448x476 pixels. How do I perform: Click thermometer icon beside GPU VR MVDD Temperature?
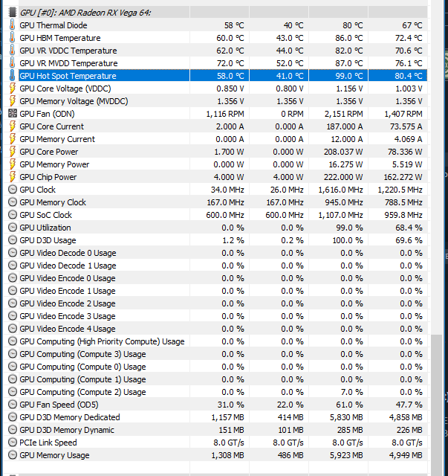tap(12, 63)
